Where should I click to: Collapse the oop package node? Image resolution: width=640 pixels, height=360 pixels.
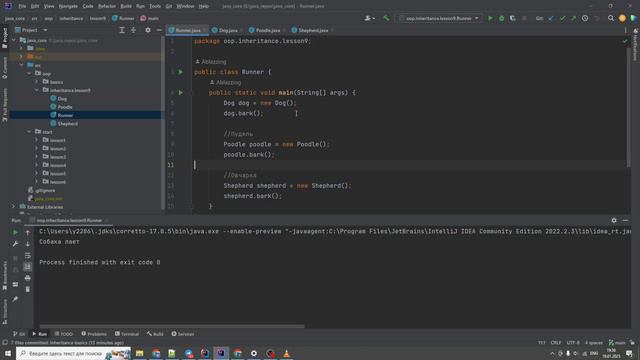(29, 74)
